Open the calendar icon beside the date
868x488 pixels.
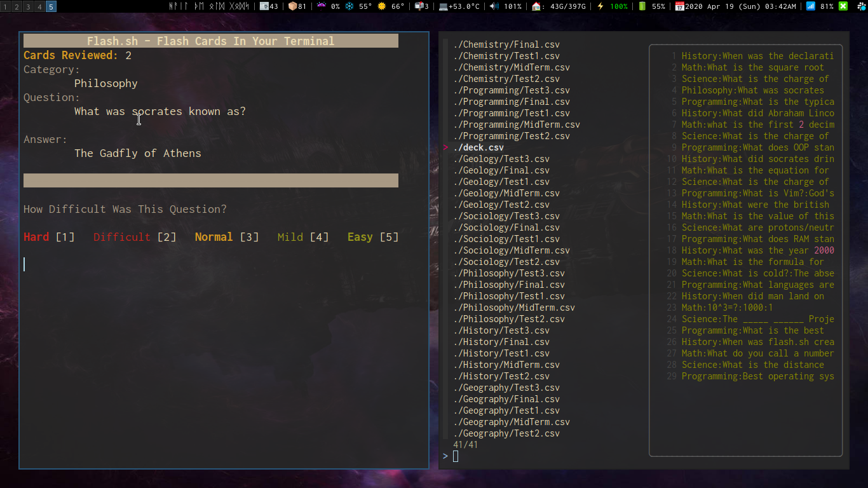[679, 6]
